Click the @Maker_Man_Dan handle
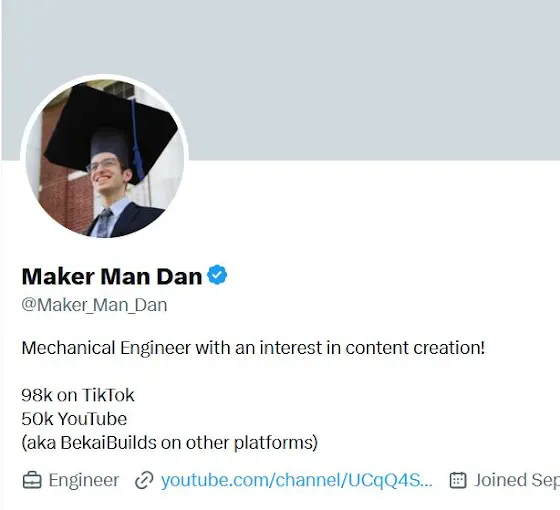Image resolution: width=560 pixels, height=510 pixels. pyautogui.click(x=94, y=305)
